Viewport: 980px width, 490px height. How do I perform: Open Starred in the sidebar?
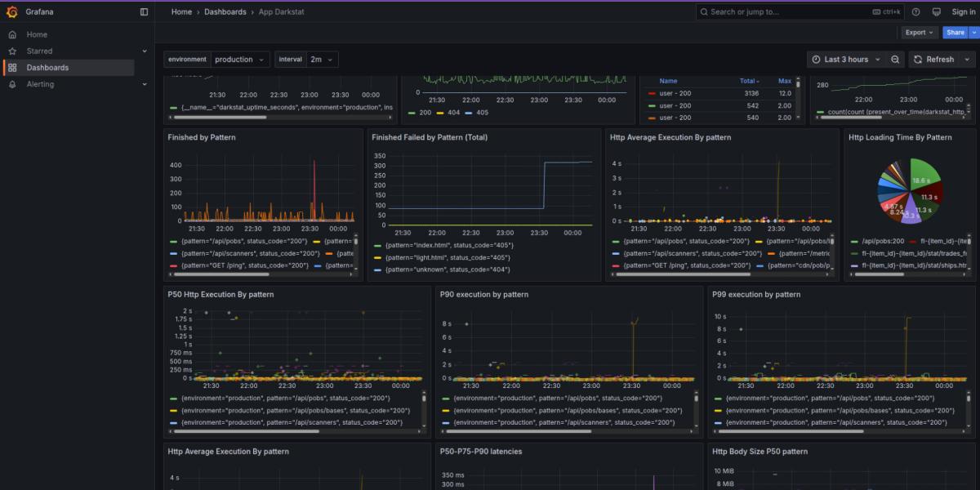tap(39, 51)
